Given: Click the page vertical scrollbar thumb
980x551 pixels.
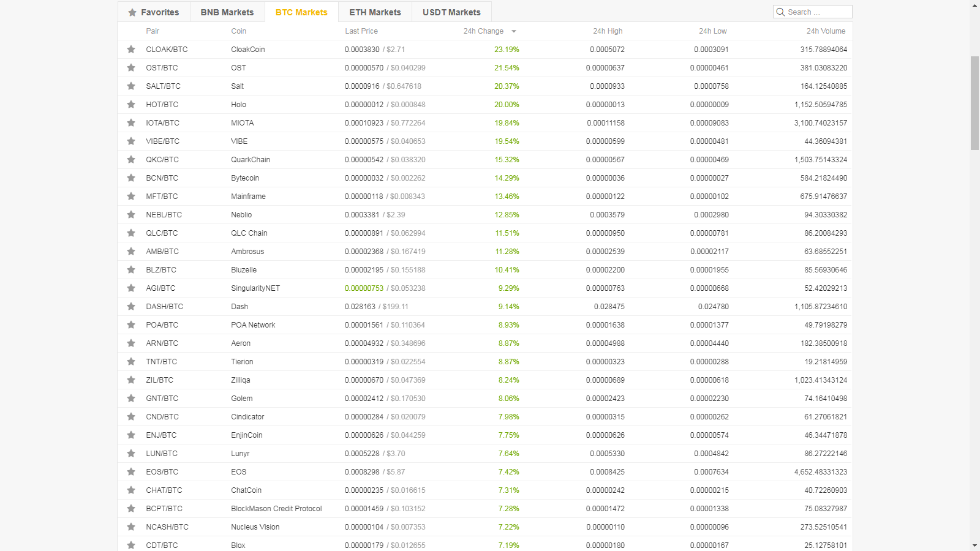Looking at the screenshot, I should click(x=974, y=103).
